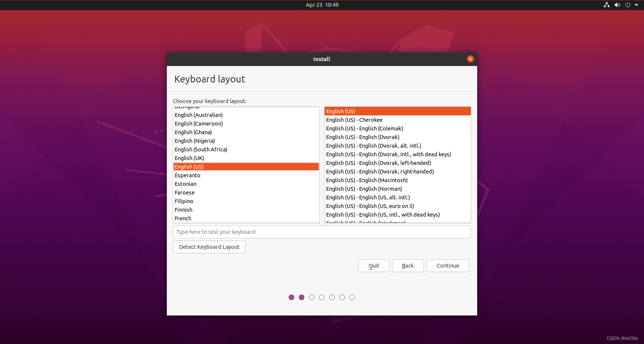This screenshot has height=344, width=644.
Task: Choose Dvorak, intl., with dead keys variant
Action: (398, 154)
